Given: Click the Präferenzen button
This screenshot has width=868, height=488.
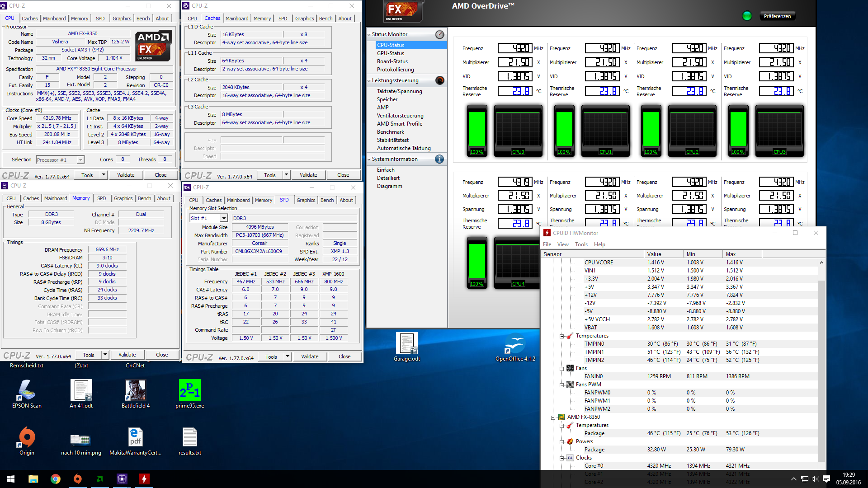Looking at the screenshot, I should 777,16.
